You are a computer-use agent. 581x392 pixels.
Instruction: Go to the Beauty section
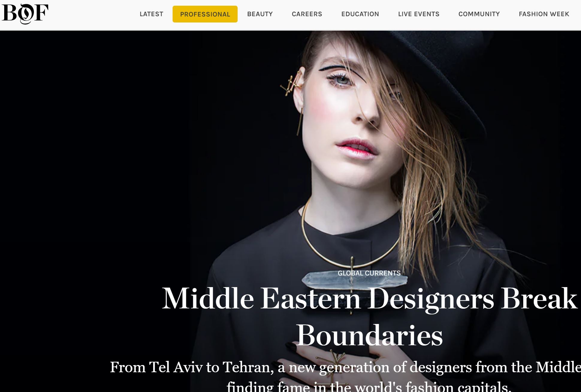tap(260, 14)
